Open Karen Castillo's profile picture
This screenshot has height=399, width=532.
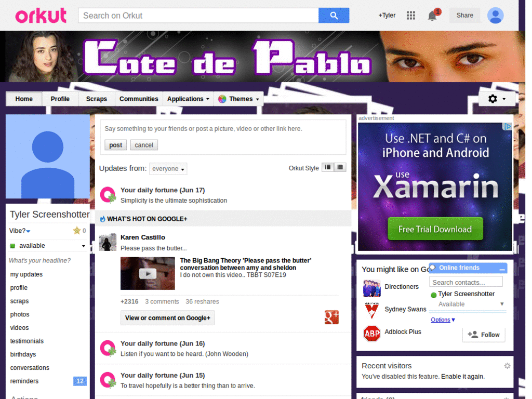coord(108,242)
